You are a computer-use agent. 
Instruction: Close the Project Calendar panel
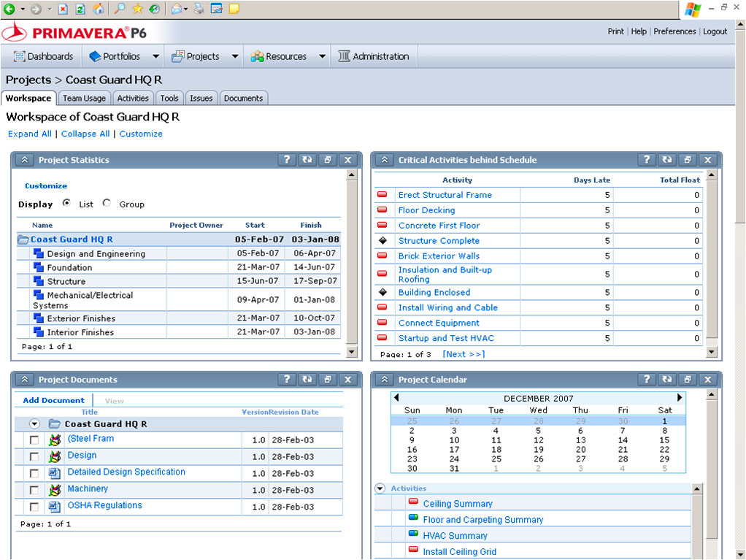707,379
